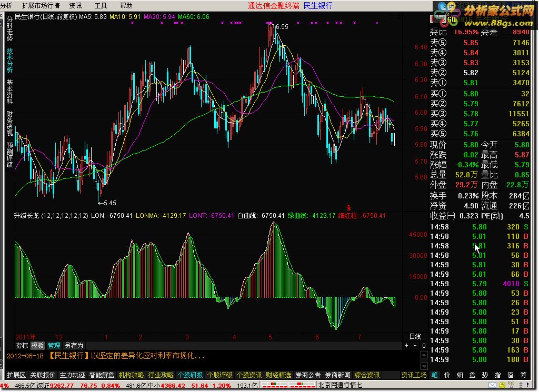Select the 财经精选 tab
The width and height of the screenshot is (539, 392).
click(x=278, y=375)
